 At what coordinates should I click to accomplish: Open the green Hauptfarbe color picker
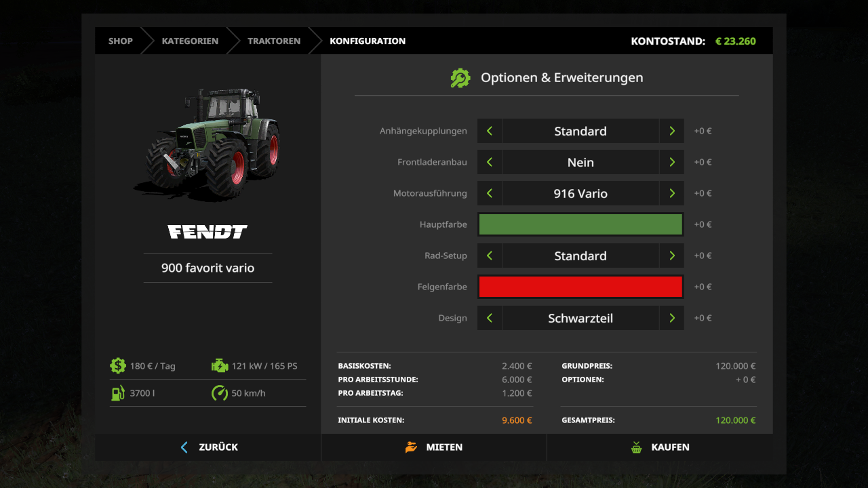pos(580,224)
